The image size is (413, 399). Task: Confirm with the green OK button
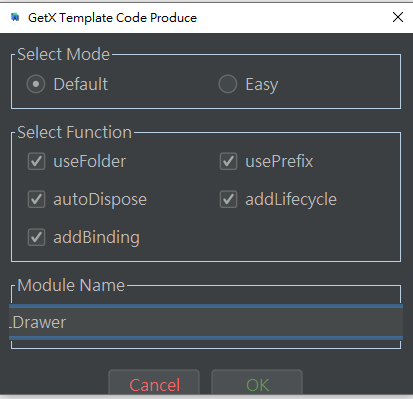click(257, 384)
